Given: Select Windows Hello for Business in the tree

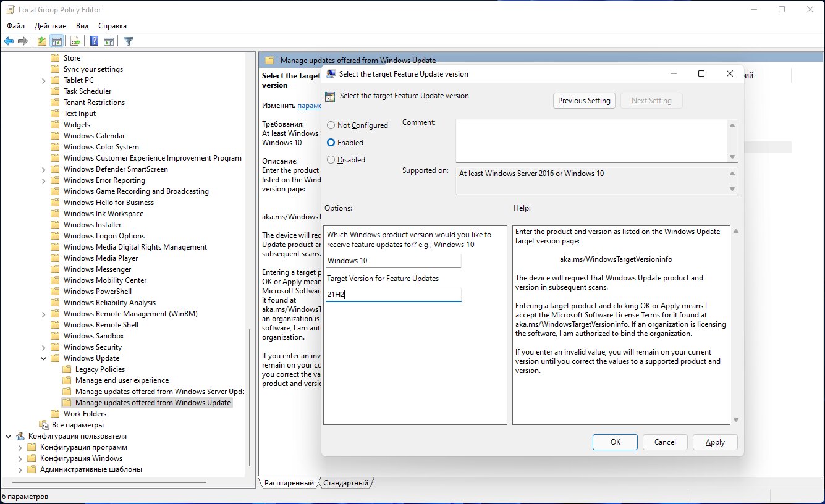Looking at the screenshot, I should coord(109,203).
